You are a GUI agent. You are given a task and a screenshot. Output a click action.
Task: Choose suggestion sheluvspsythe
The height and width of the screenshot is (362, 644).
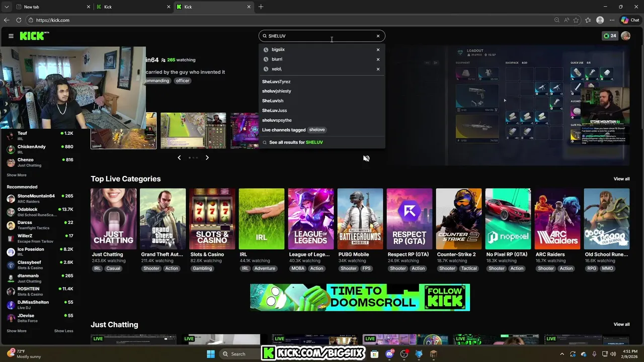click(x=277, y=120)
